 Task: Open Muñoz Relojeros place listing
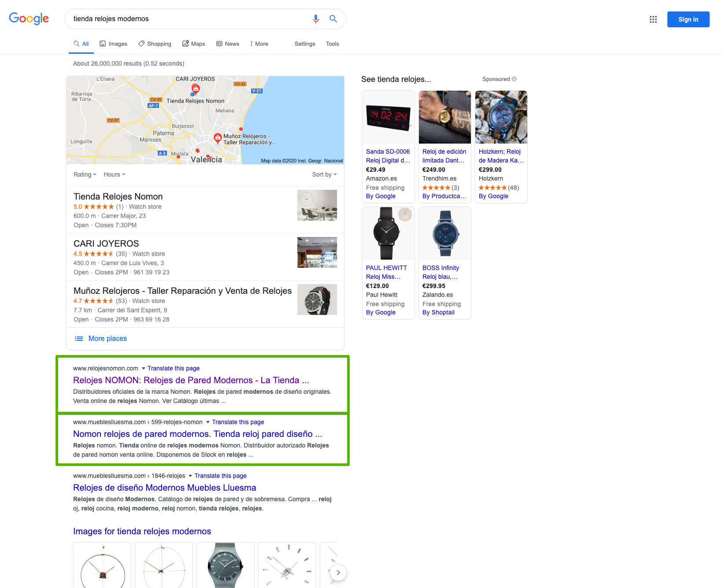[x=182, y=291]
